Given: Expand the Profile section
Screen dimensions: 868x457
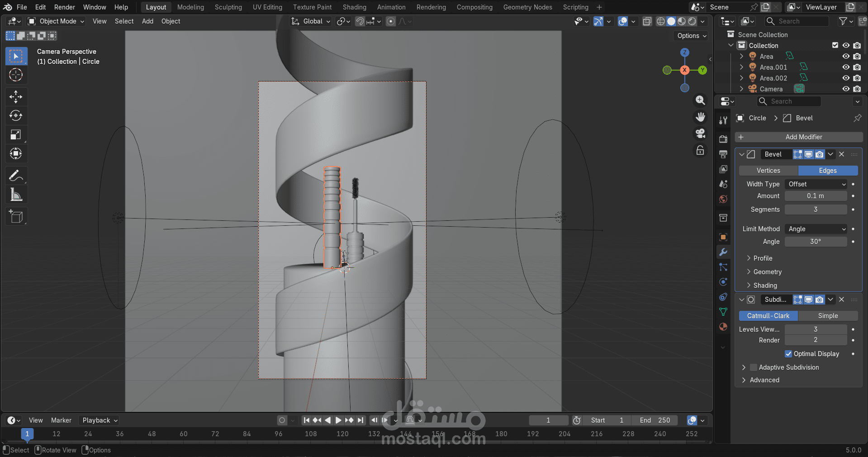Looking at the screenshot, I should 763,258.
